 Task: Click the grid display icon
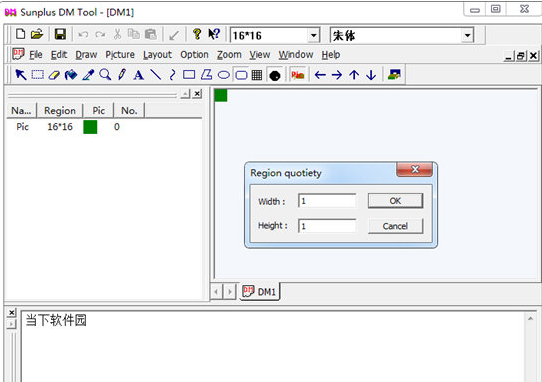click(x=257, y=75)
